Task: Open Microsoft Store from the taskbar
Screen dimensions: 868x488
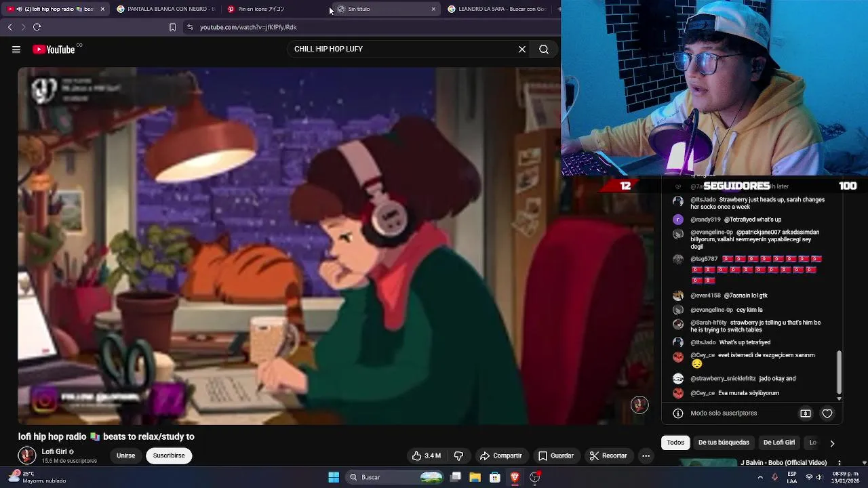Action: (495, 477)
